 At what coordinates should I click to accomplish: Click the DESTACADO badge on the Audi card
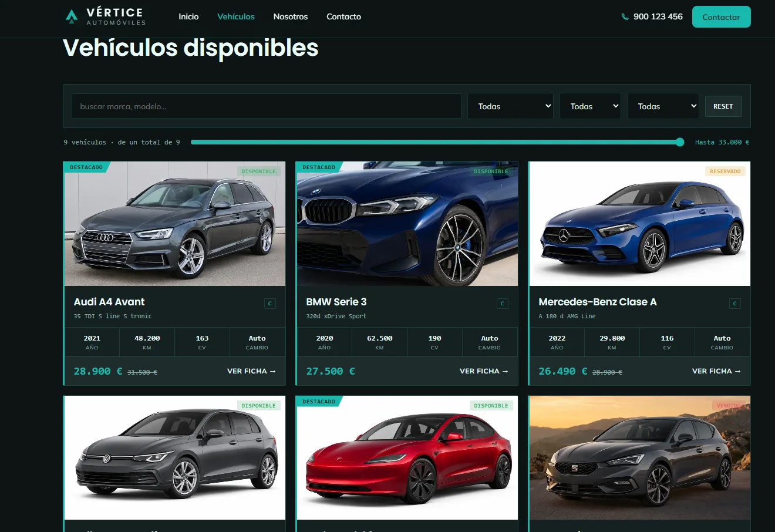point(86,167)
